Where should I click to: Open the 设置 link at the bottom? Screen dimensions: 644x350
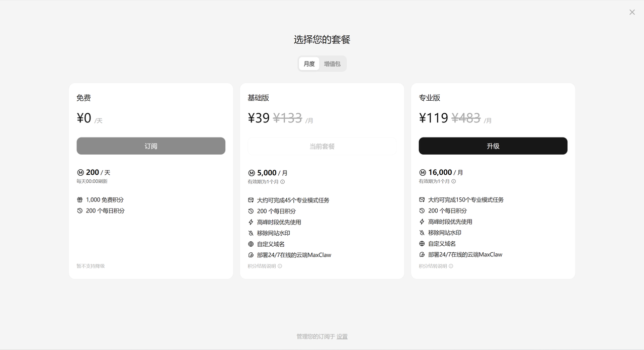tap(342, 337)
